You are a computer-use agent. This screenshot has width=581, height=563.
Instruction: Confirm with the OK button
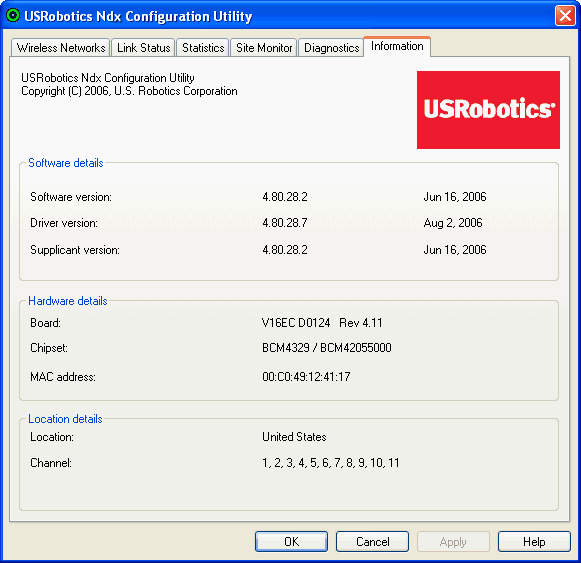(x=291, y=542)
